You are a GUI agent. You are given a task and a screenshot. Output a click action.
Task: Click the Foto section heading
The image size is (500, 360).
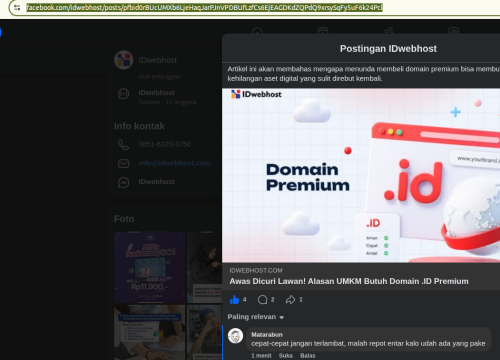pyautogui.click(x=124, y=219)
